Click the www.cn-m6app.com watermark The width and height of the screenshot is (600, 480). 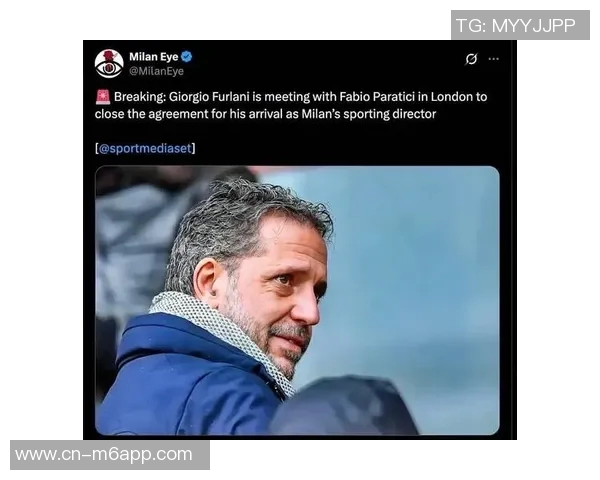[110, 455]
